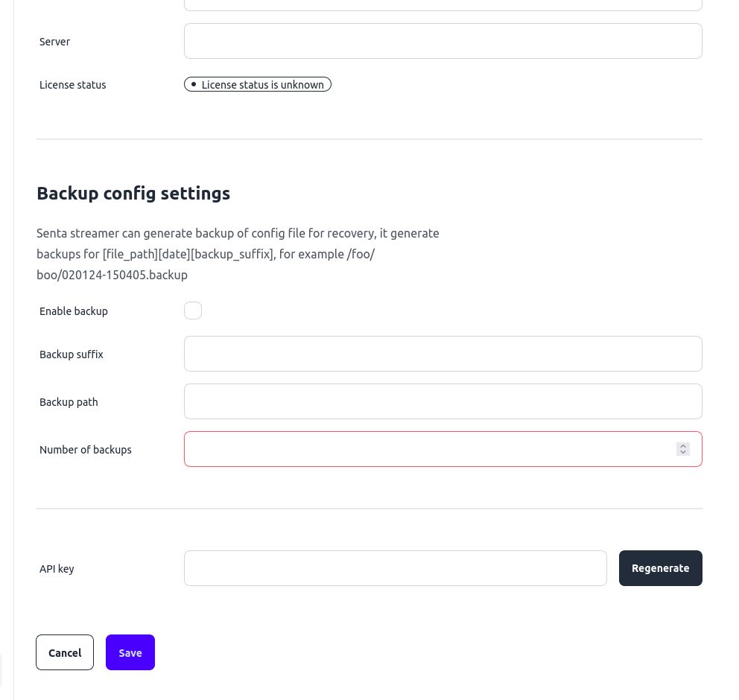
Task: Click inside the API key input field
Action: point(395,567)
